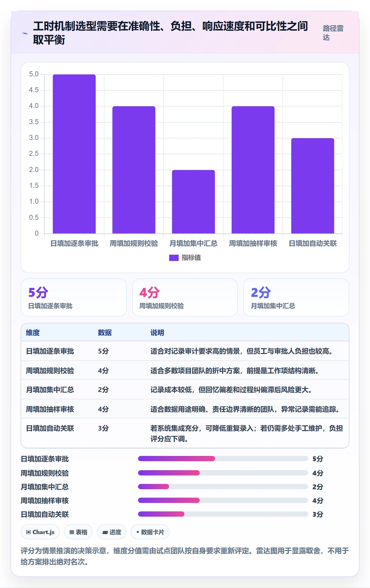Select the 周填加抽样审核 table row name
The width and height of the screenshot is (370, 588).
coord(50,409)
